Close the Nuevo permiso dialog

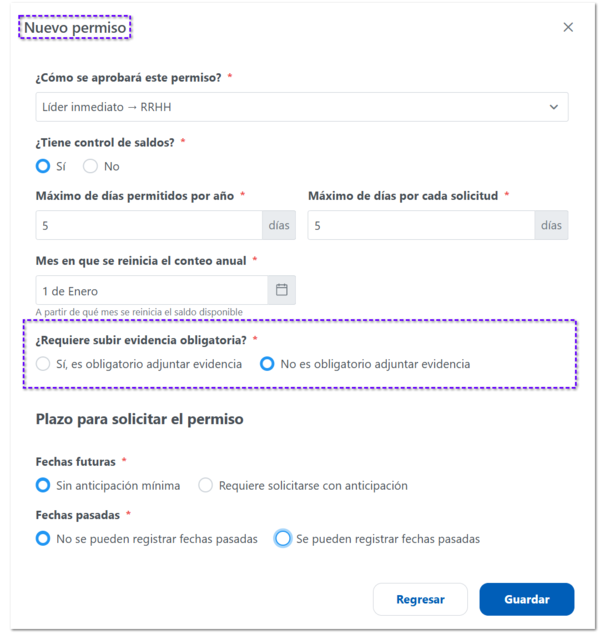568,27
